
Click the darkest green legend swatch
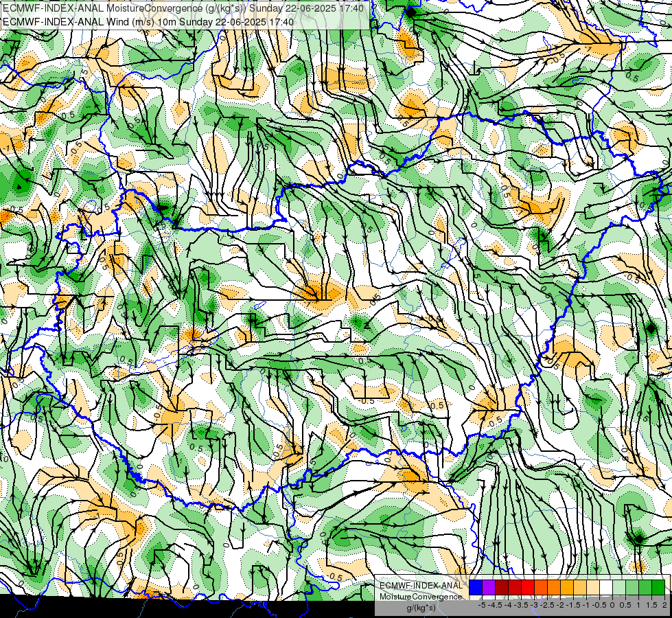(x=658, y=588)
